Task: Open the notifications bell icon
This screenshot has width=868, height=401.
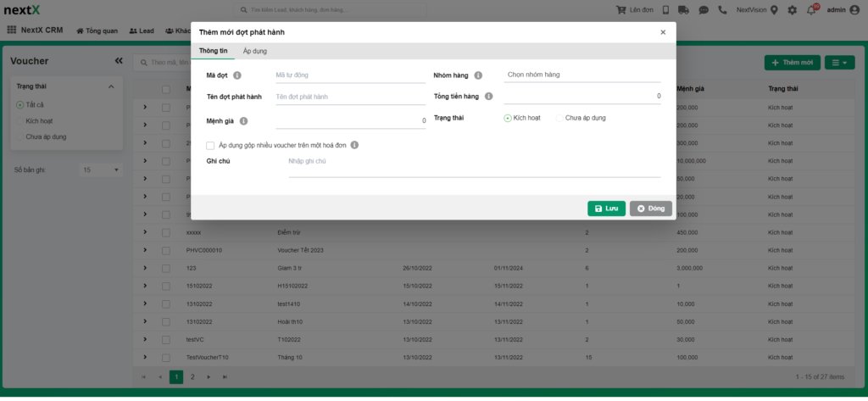Action: click(x=811, y=10)
